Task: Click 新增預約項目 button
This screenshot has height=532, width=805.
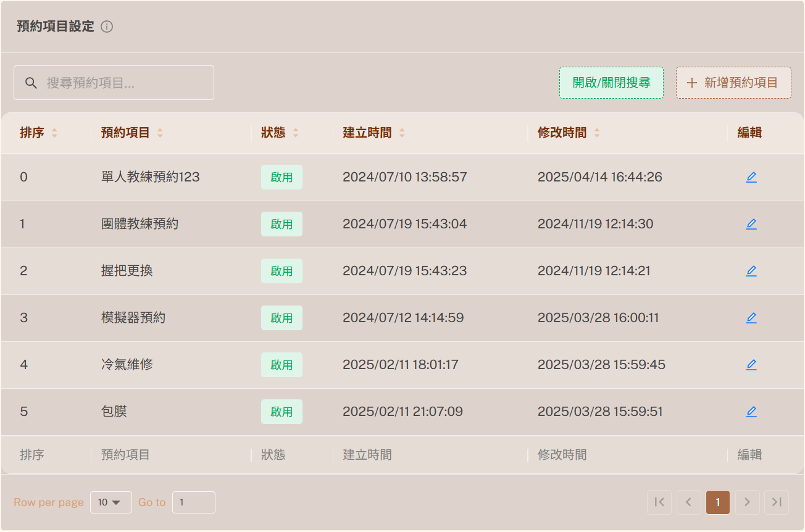Action: click(x=733, y=83)
